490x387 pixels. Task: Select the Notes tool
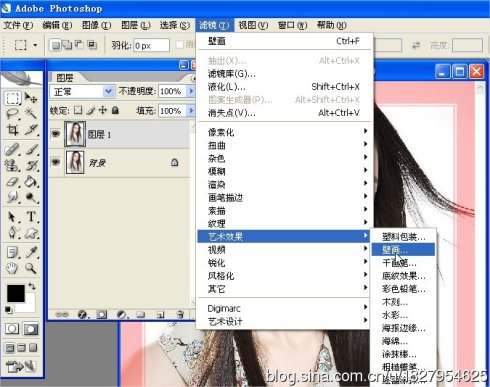13,252
